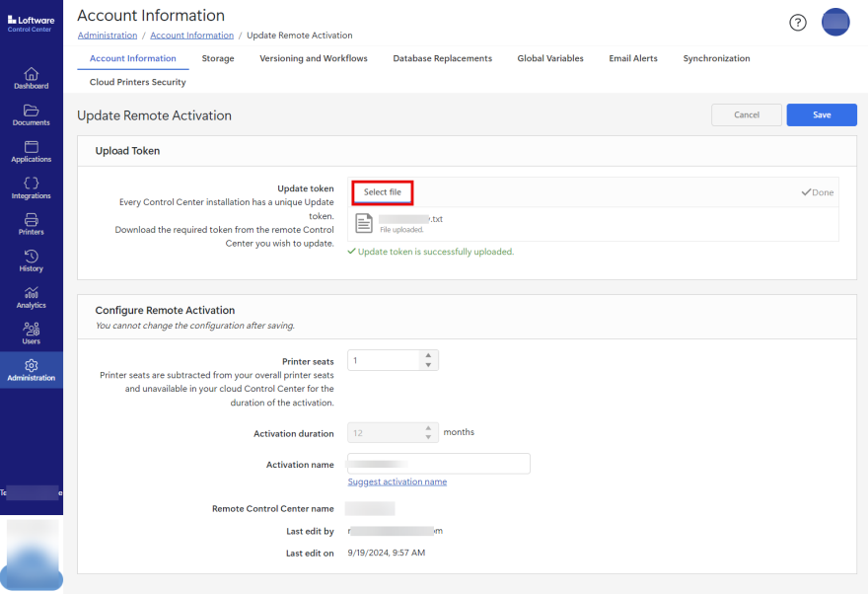868x594 pixels.
Task: Click the Administration breadcrumb link
Action: pos(108,36)
